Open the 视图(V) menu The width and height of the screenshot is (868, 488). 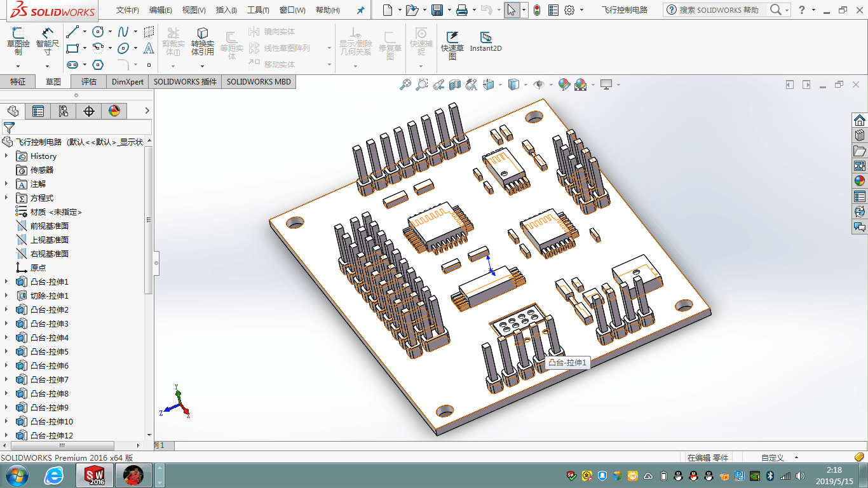coord(194,10)
